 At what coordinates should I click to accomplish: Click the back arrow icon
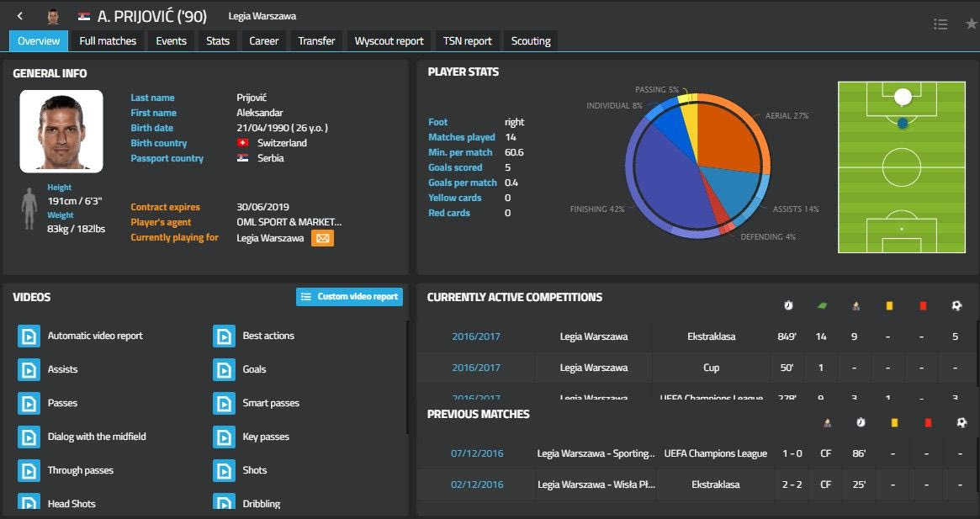point(20,16)
